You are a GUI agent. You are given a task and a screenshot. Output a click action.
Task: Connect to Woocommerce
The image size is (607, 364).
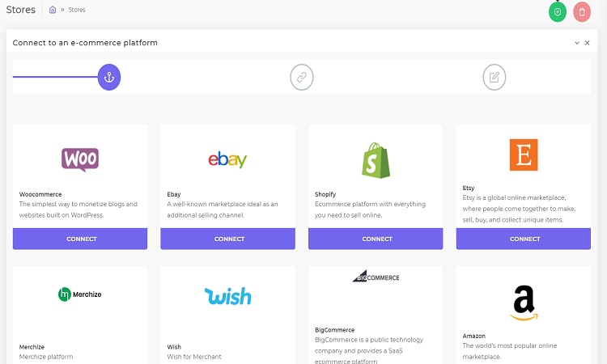click(80, 239)
